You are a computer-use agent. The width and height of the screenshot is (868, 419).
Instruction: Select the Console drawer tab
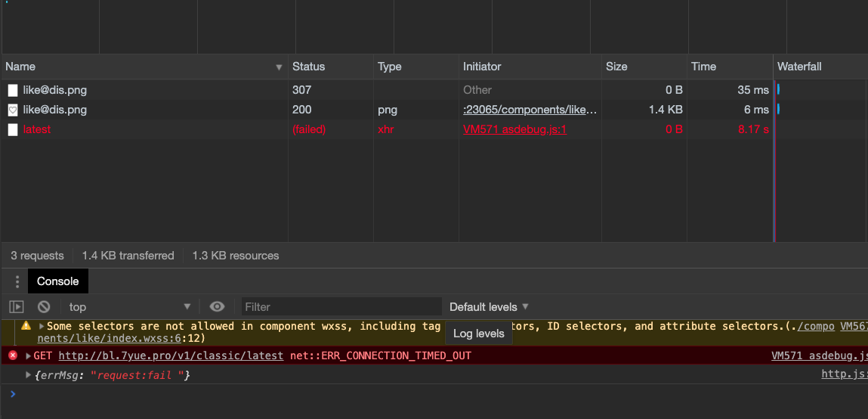57,281
